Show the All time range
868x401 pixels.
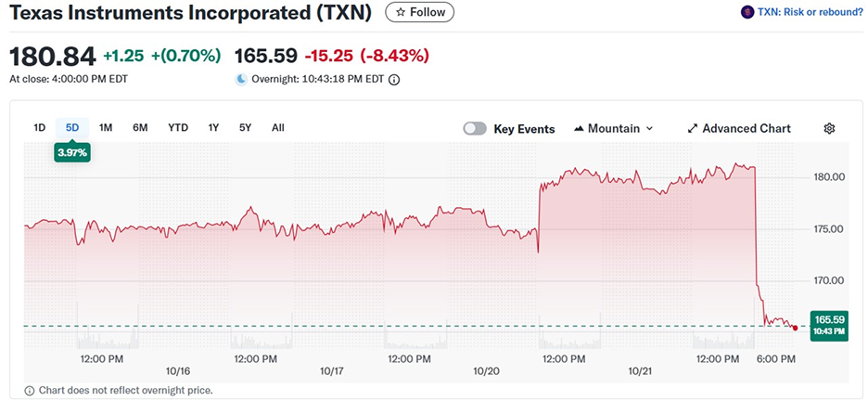(278, 127)
